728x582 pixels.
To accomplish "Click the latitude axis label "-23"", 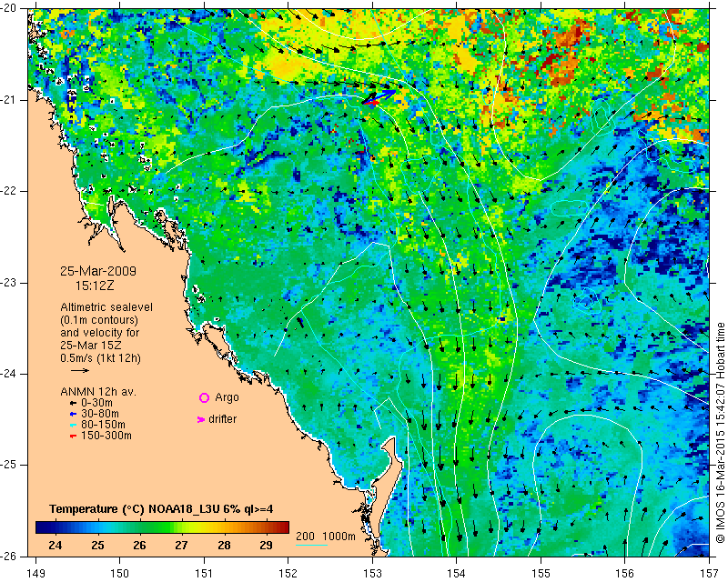I will click(x=7, y=283).
